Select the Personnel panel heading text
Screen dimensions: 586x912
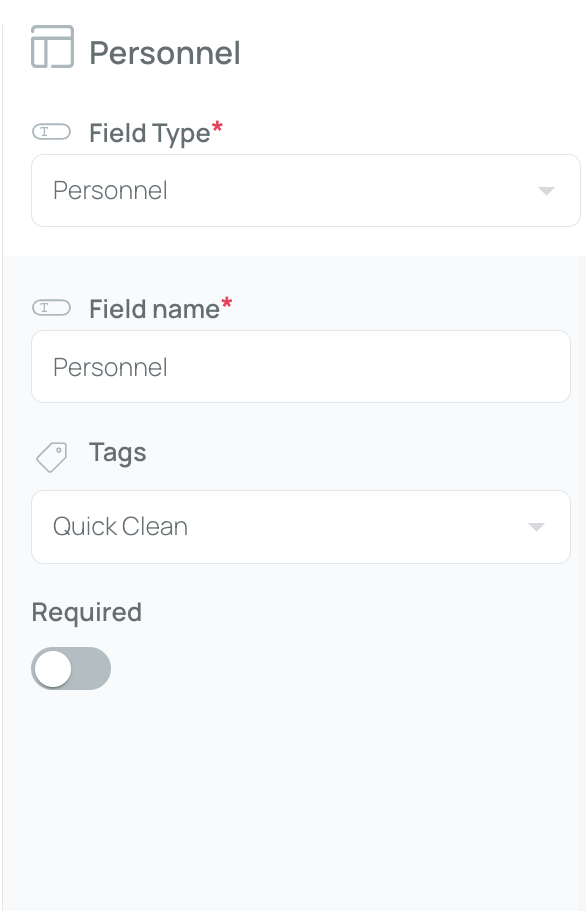click(165, 53)
